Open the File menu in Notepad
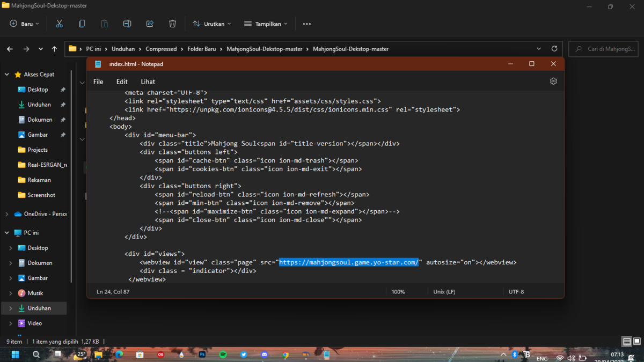This screenshot has width=644, height=362. click(x=98, y=82)
